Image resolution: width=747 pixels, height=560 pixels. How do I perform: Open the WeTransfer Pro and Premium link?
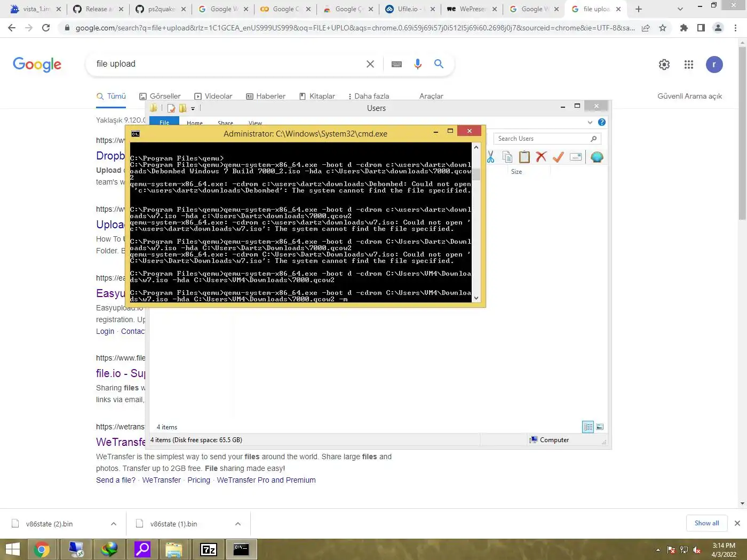(266, 480)
